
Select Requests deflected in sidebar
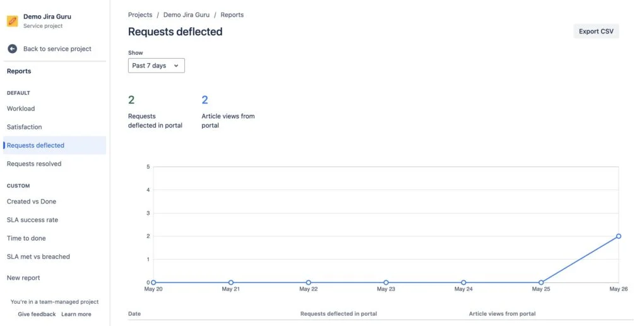click(x=55, y=145)
